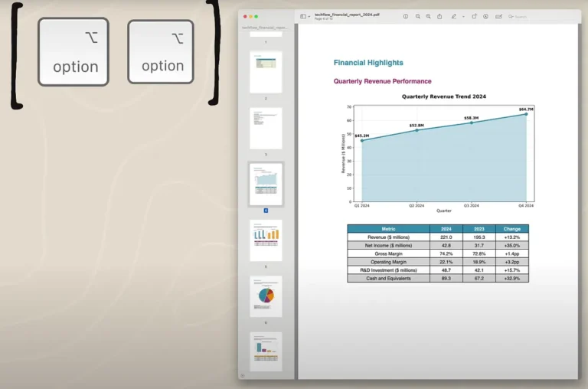Select the Highlight pen tool

pos(454,17)
